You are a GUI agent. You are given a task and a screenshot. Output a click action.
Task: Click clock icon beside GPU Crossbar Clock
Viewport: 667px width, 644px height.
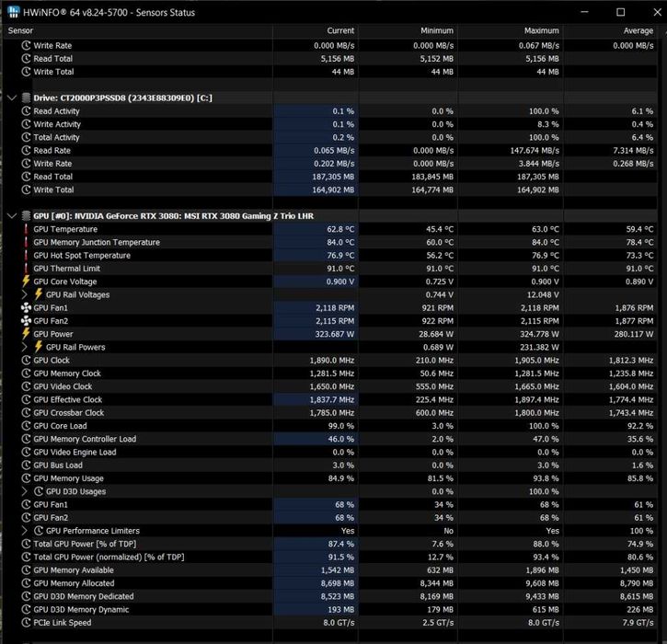[26, 412]
